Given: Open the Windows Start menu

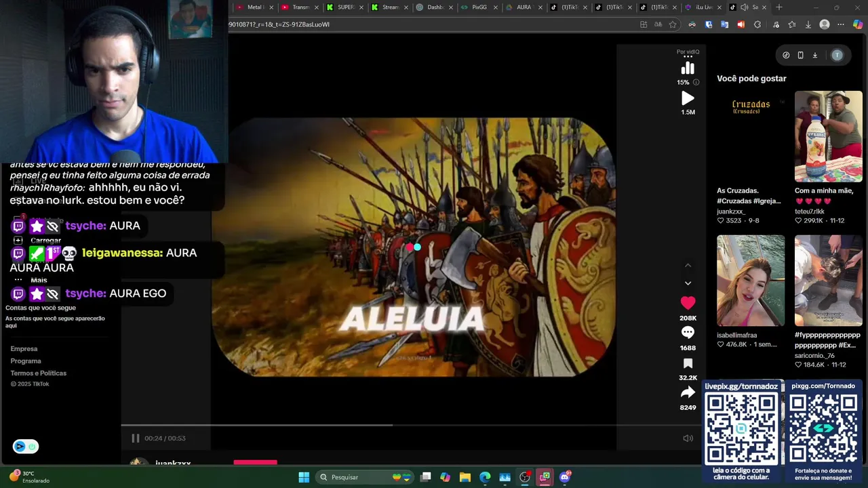Looking at the screenshot, I should pos(304,477).
